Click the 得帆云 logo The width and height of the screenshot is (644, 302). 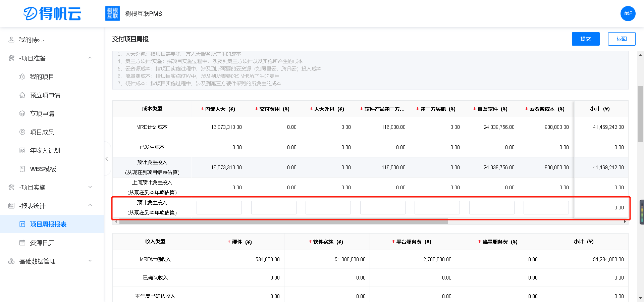pyautogui.click(x=52, y=14)
